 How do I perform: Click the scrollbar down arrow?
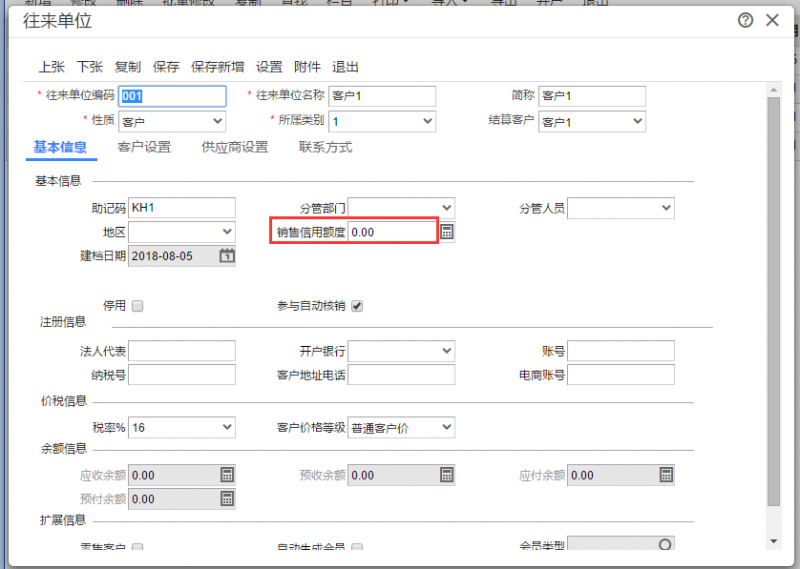click(773, 541)
